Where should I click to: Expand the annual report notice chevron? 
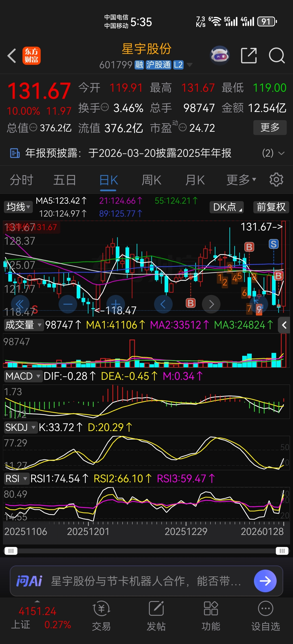tap(281, 153)
